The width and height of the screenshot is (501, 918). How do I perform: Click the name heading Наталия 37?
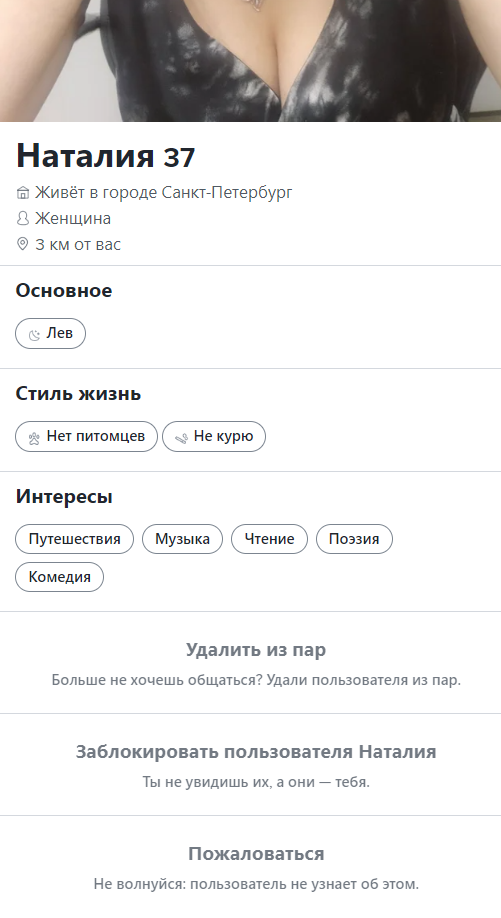[x=105, y=157]
